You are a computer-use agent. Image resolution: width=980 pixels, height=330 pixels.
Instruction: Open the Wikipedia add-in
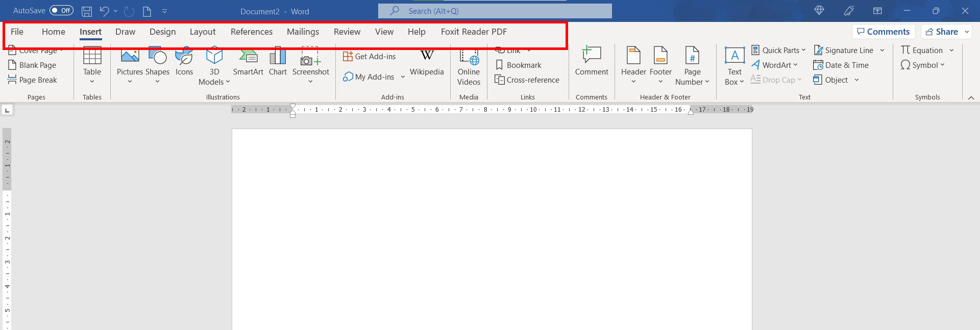pos(427,62)
